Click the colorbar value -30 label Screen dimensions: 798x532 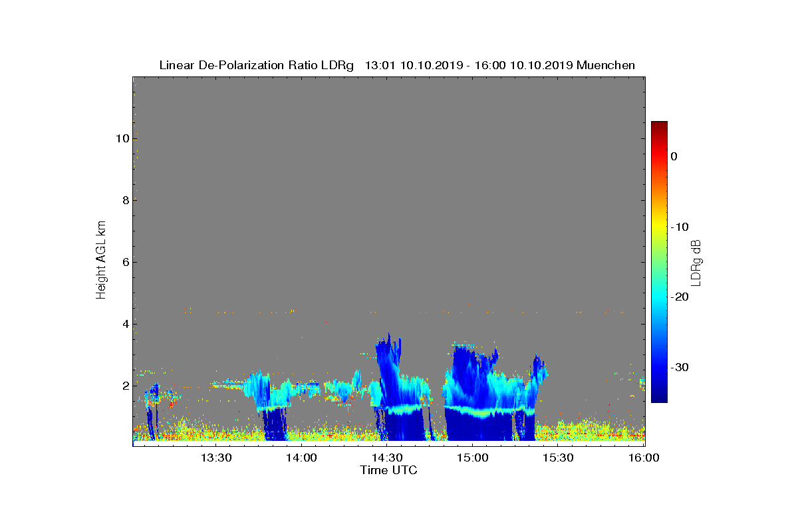point(680,368)
